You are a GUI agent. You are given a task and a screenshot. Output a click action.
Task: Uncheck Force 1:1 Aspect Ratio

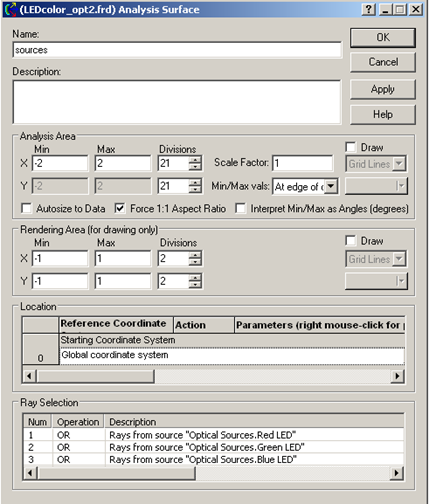(x=120, y=208)
